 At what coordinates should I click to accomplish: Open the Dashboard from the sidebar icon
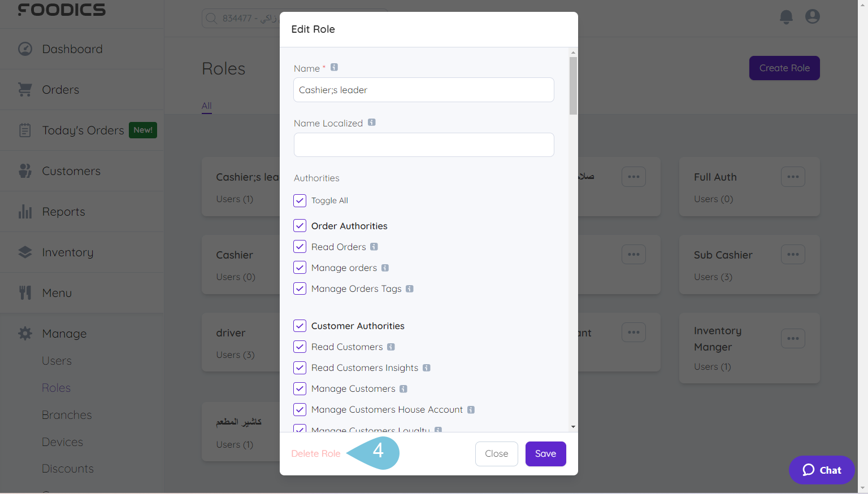[x=25, y=49]
